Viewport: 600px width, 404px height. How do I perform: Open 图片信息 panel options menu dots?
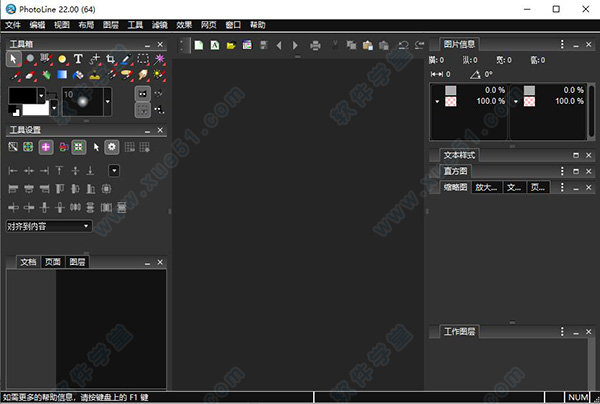562,44
